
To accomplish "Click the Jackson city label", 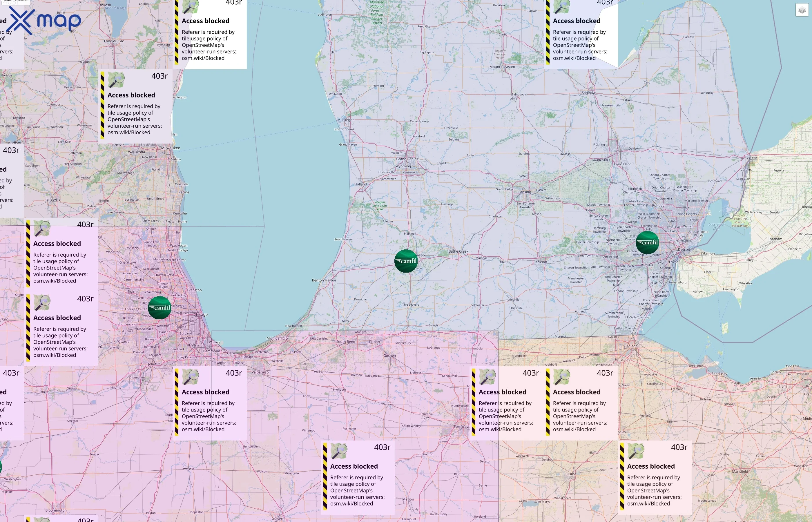I will click(541, 262).
